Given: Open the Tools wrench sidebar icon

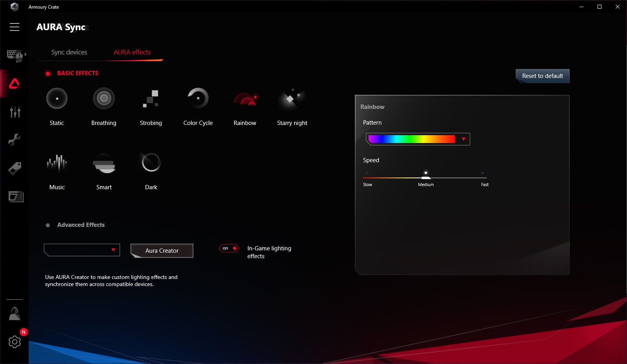Looking at the screenshot, I should click(15, 139).
